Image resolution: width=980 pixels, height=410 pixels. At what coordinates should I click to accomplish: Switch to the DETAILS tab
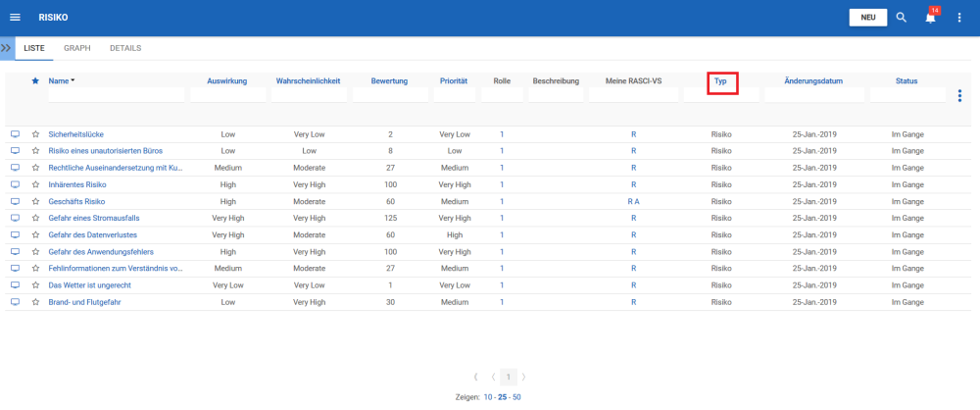point(125,48)
